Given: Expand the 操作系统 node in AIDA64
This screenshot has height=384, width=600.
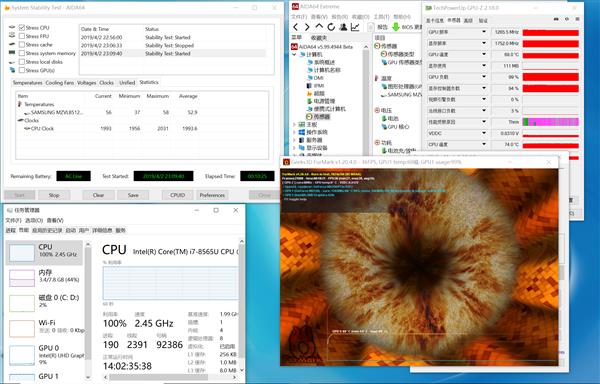Looking at the screenshot, I should point(294,132).
